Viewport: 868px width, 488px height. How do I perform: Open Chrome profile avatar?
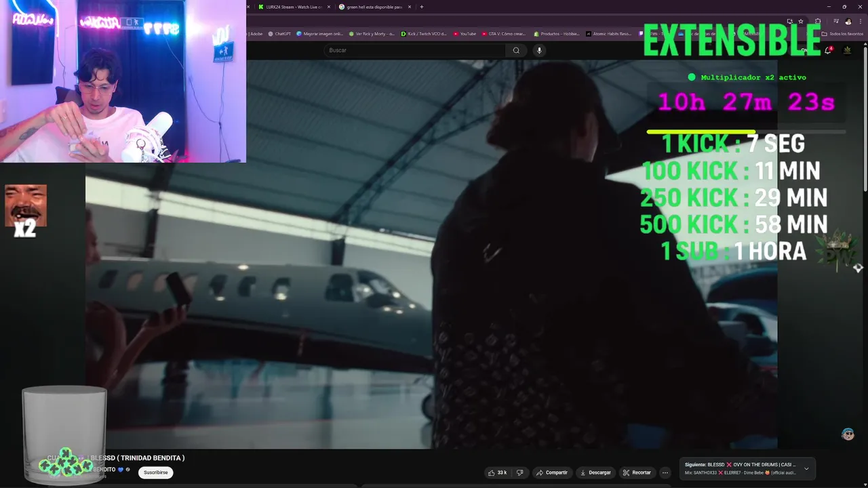(848, 21)
